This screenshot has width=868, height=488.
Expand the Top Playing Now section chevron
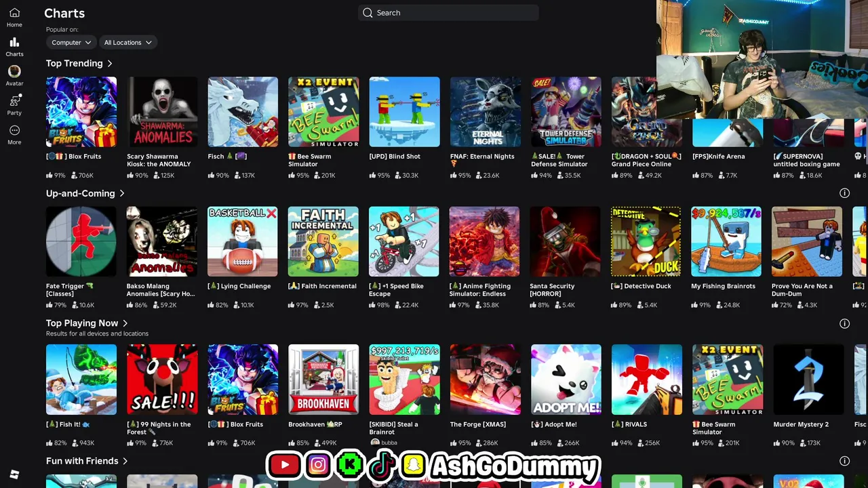tap(125, 323)
